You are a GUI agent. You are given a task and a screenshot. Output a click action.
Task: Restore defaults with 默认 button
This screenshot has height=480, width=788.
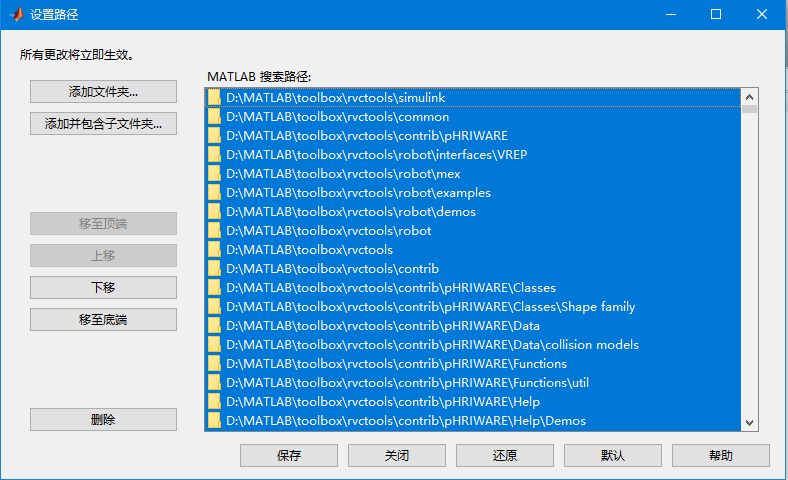[x=613, y=455]
